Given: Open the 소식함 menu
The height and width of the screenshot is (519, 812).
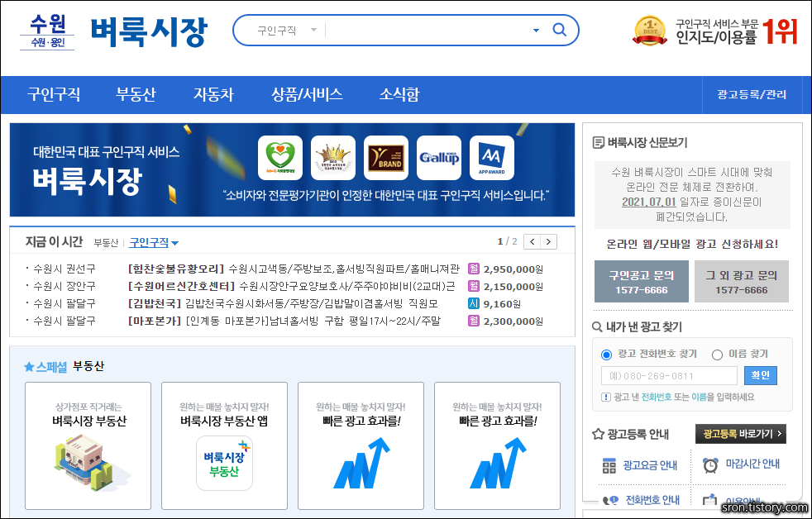Looking at the screenshot, I should (399, 94).
